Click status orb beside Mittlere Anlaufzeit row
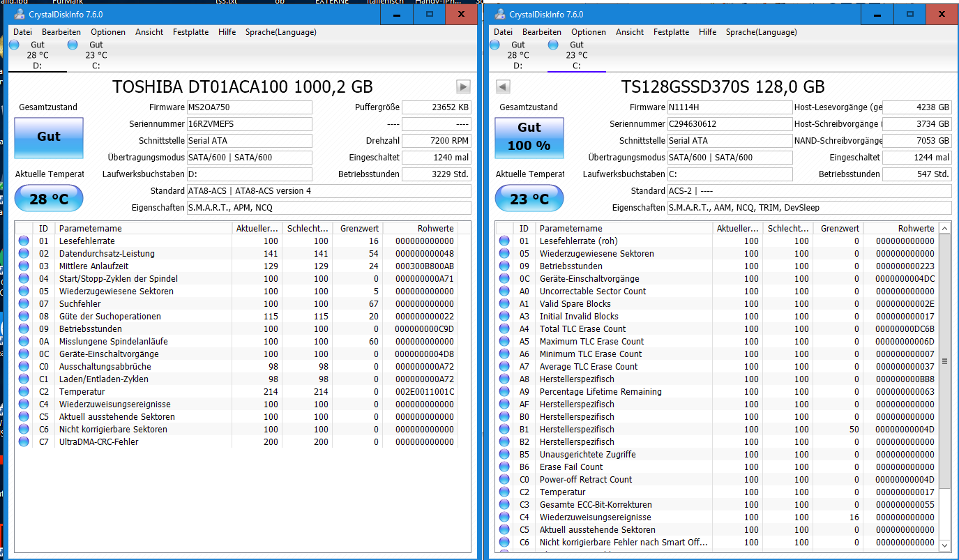The image size is (959, 560). (24, 266)
